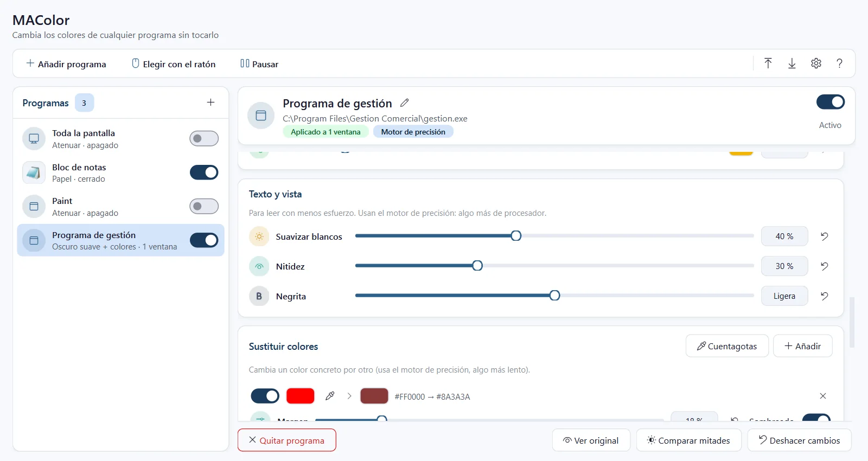Disable the #FF0000 replacement rule switch
This screenshot has width=868, height=461.
click(265, 396)
